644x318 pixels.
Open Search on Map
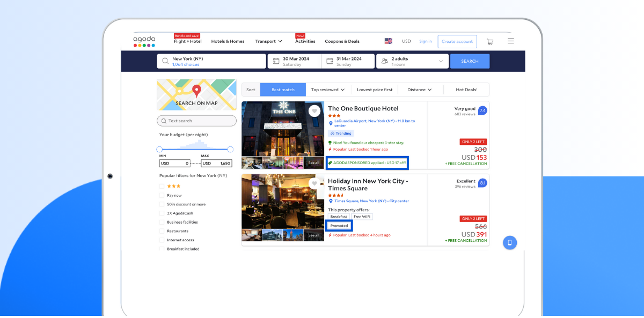(196, 95)
